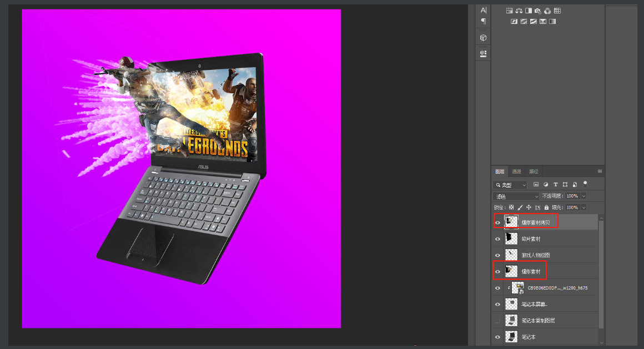Image resolution: width=644 pixels, height=349 pixels.
Task: Add a Color Lookup adjustment (grid icon)
Action: tap(557, 11)
